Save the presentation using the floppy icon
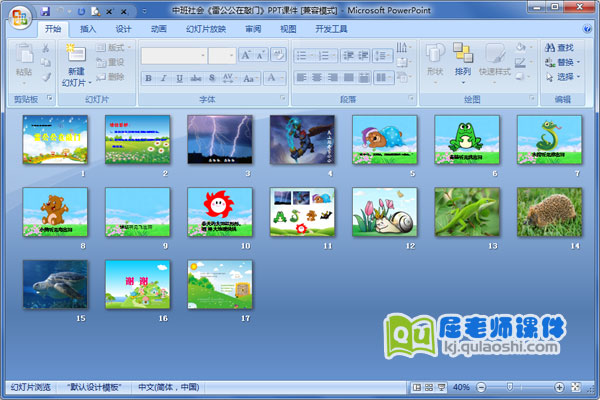The width and height of the screenshot is (600, 400). tap(45, 11)
